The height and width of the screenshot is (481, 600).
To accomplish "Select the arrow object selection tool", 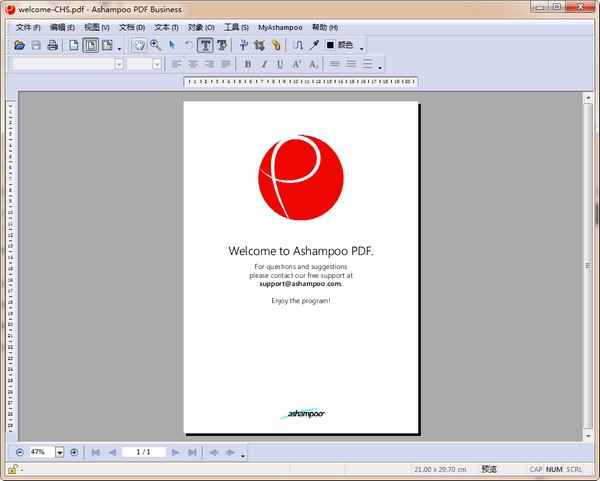I will [172, 45].
